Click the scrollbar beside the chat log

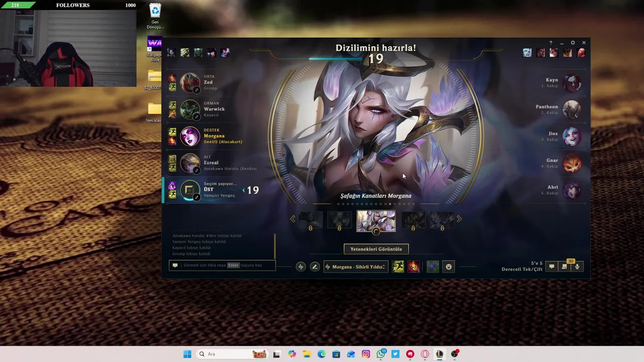(275, 245)
